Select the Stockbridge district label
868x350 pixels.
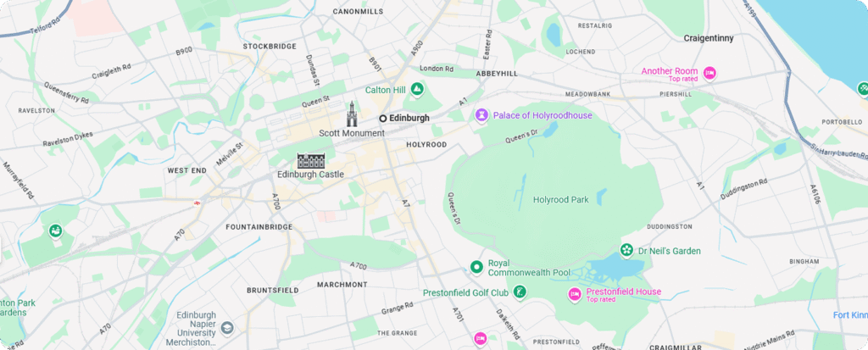270,47
